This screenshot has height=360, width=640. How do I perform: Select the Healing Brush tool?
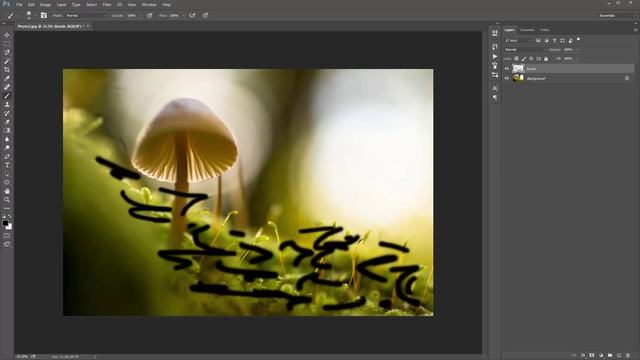(x=7, y=87)
